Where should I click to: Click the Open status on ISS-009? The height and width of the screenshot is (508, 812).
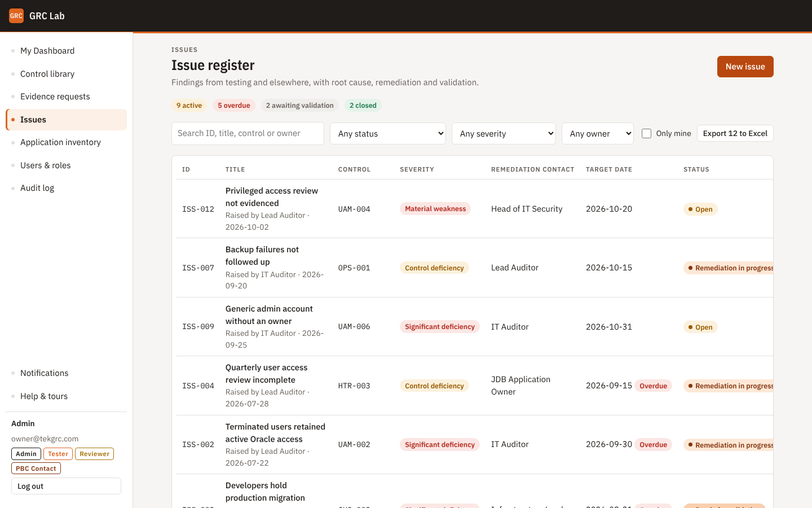700,327
